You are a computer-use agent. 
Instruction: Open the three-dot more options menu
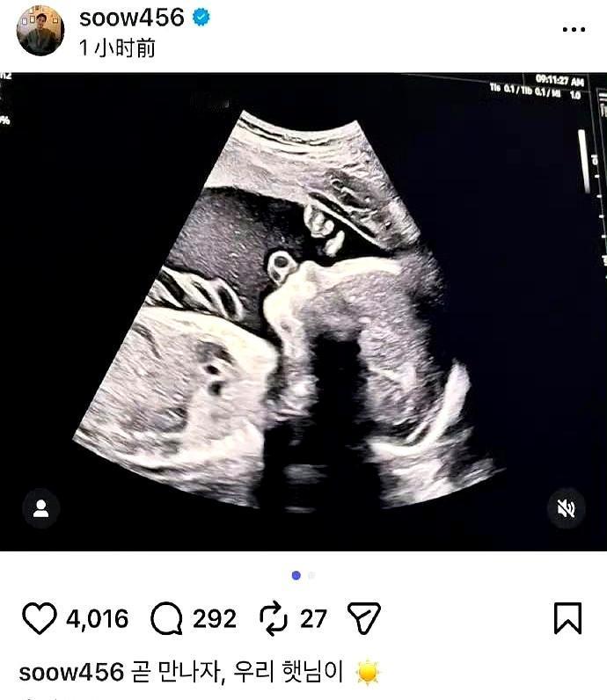pyautogui.click(x=574, y=30)
